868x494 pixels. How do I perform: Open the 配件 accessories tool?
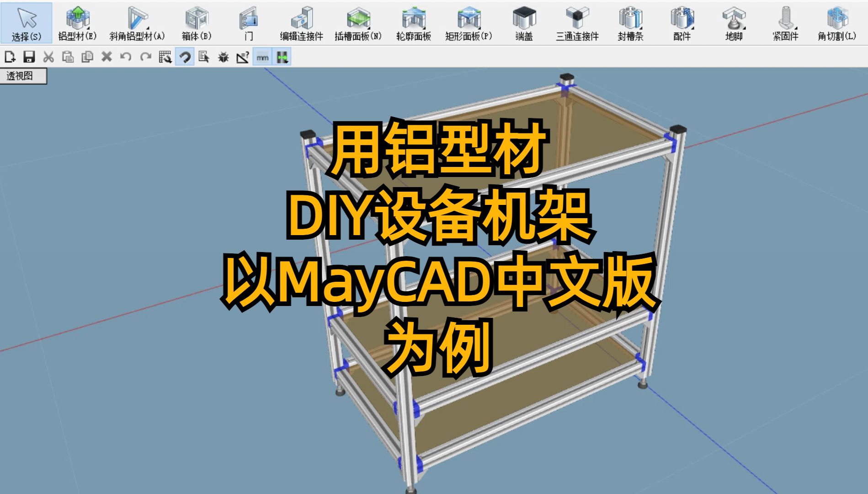pyautogui.click(x=682, y=23)
